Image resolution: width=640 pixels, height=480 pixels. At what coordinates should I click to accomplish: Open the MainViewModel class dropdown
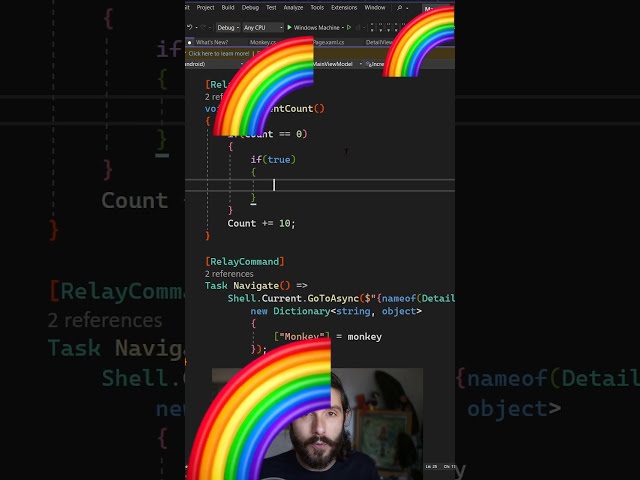coord(338,64)
